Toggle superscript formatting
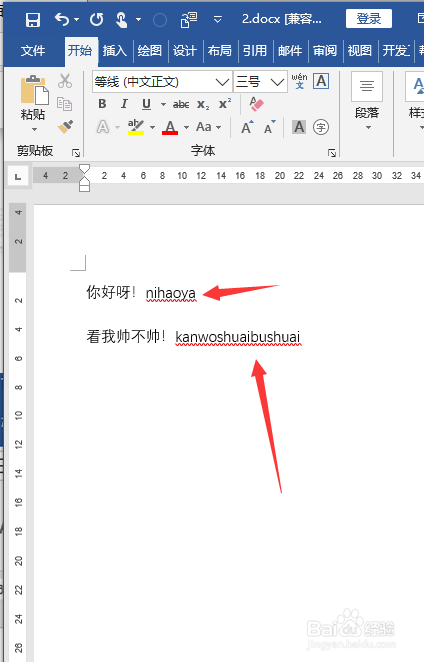This screenshot has height=662, width=424. click(225, 104)
